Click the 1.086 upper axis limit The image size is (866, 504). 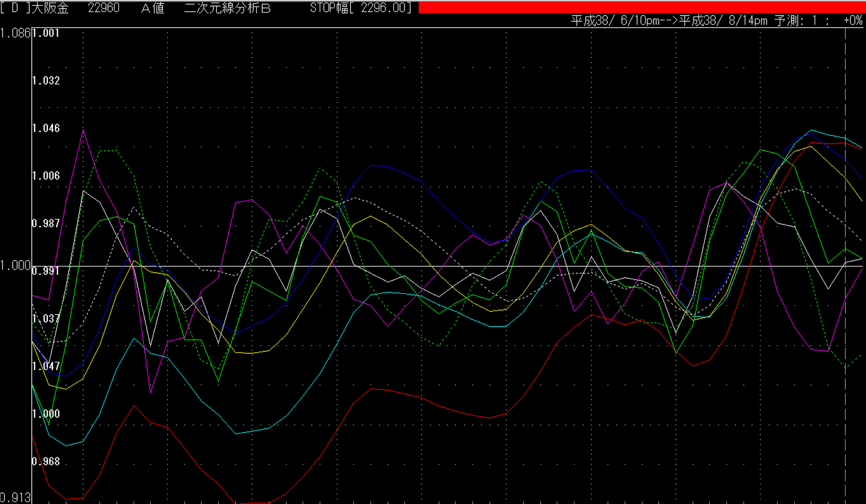click(x=16, y=33)
